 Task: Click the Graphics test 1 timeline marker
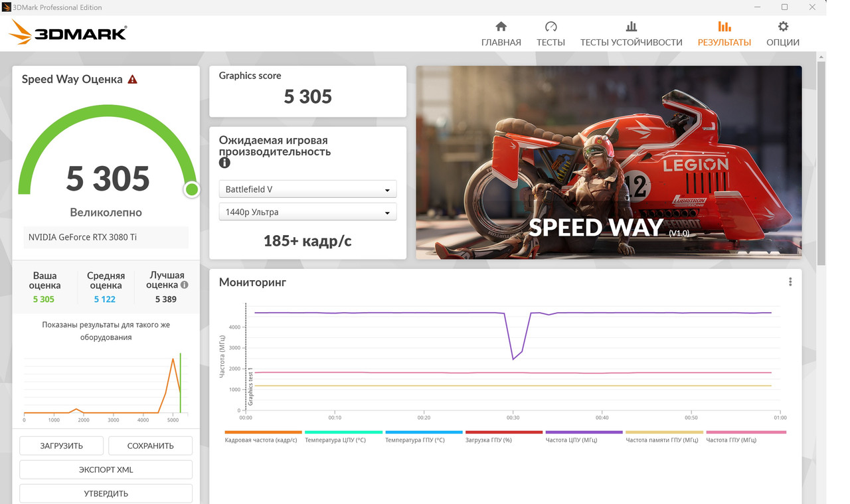[250, 386]
